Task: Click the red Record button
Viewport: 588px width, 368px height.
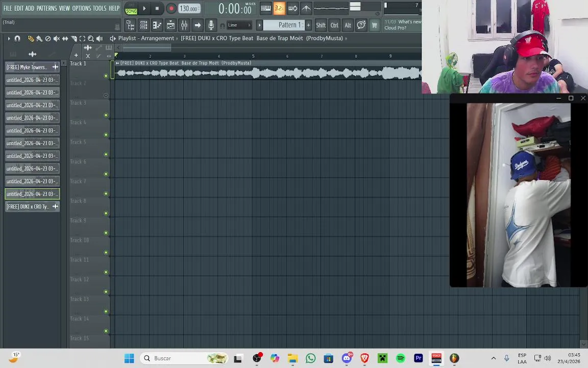Action: click(x=171, y=8)
